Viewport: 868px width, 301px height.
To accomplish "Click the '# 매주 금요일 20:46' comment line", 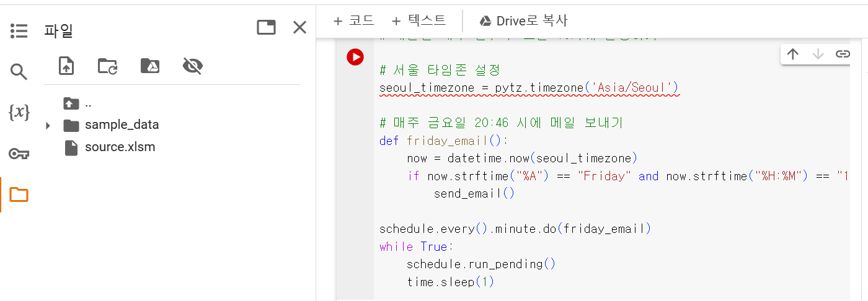I will pos(501,123).
